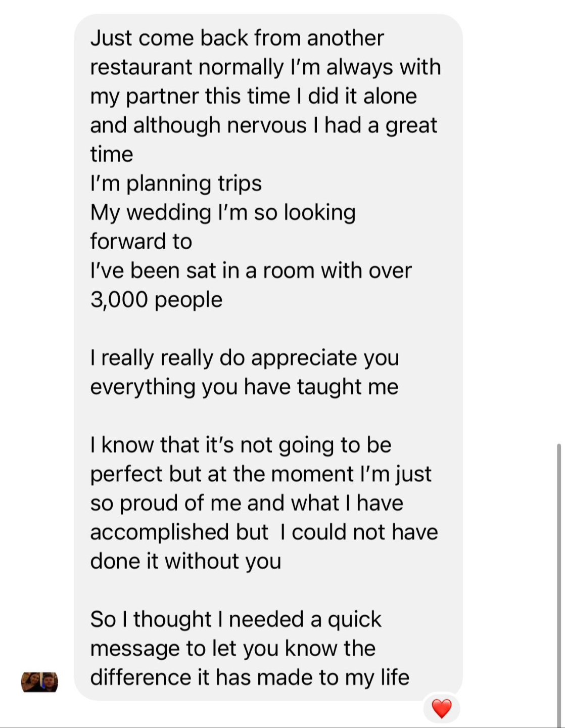Viewport: 565px width, 728px height.
Task: Click the line 'restaurant normally I'm always with'
Action: (x=265, y=67)
